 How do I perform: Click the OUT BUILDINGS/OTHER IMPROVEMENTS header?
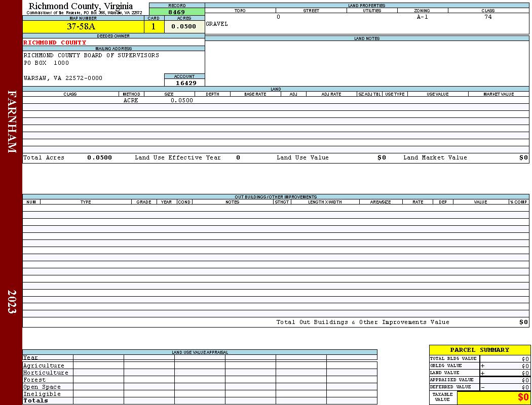(276, 196)
